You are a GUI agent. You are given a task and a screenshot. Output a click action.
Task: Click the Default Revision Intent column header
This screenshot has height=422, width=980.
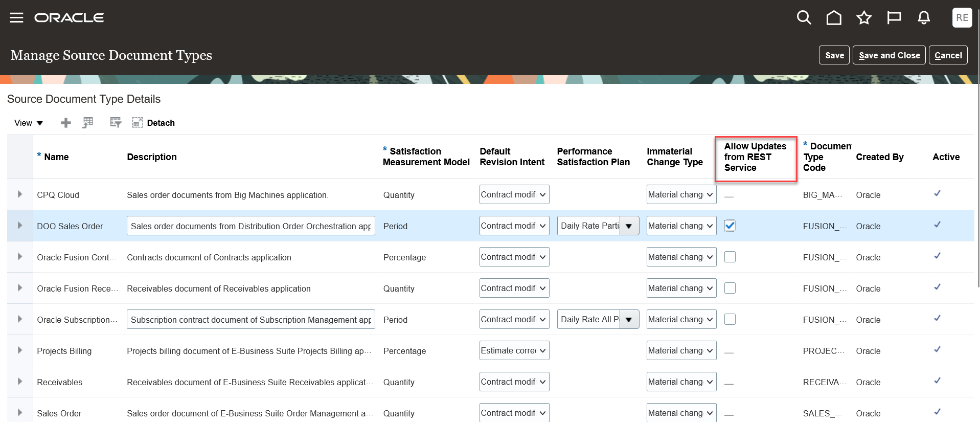(512, 157)
